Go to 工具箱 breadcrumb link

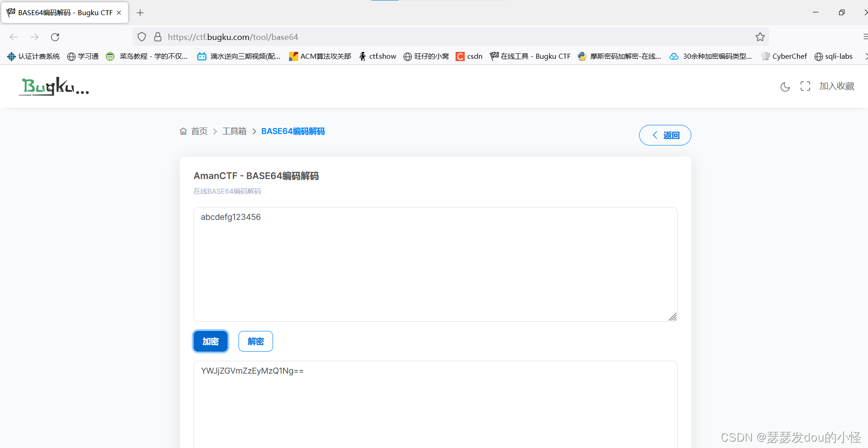234,131
